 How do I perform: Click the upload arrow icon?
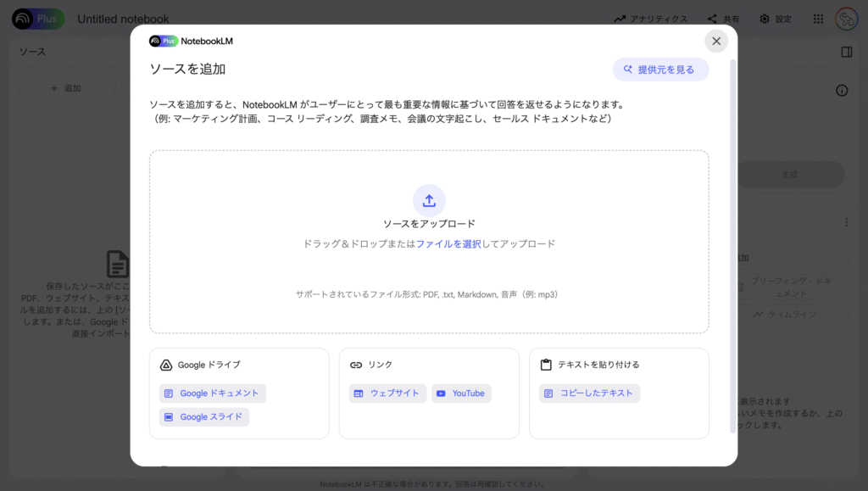coord(429,200)
